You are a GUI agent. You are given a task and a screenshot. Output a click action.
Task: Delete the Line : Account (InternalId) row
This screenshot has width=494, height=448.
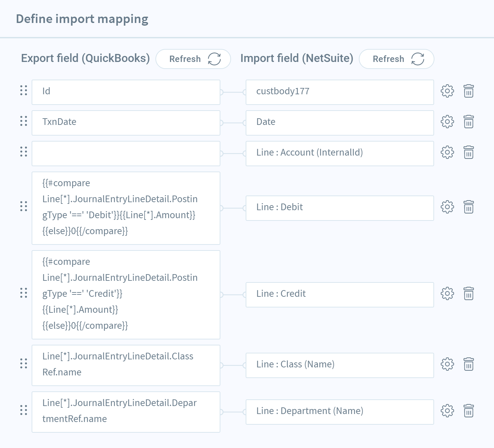[x=469, y=152]
